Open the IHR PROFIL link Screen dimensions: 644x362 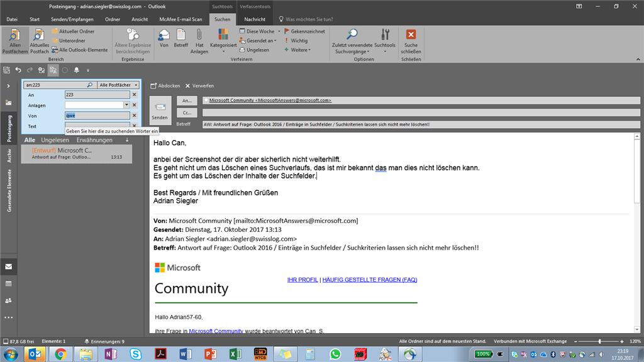(303, 280)
